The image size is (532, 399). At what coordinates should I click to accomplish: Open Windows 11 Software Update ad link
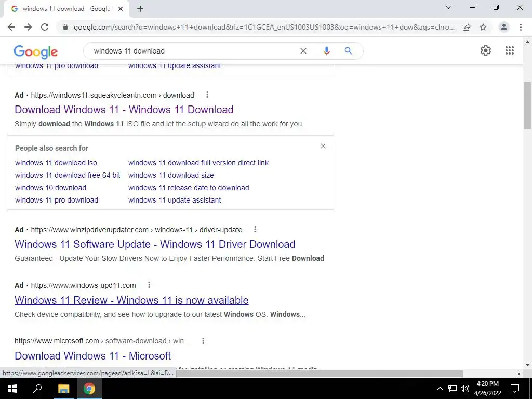[155, 244]
